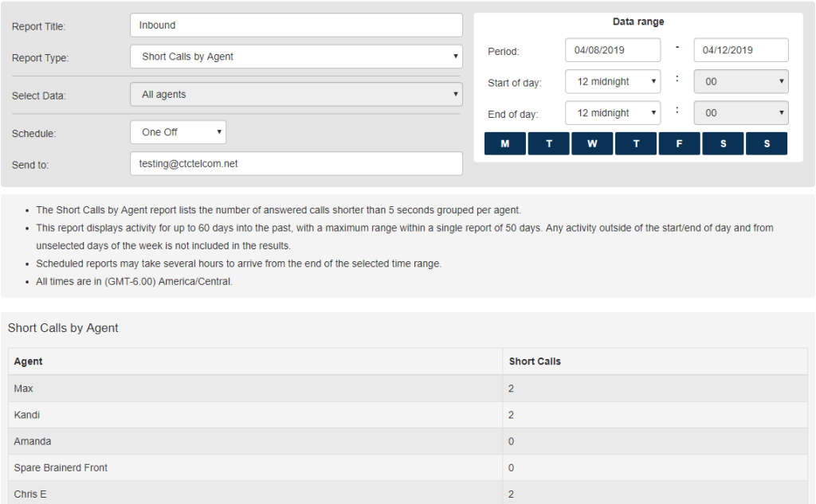Open the End of day minutes dropdown
The image size is (816, 504).
coord(741,113)
